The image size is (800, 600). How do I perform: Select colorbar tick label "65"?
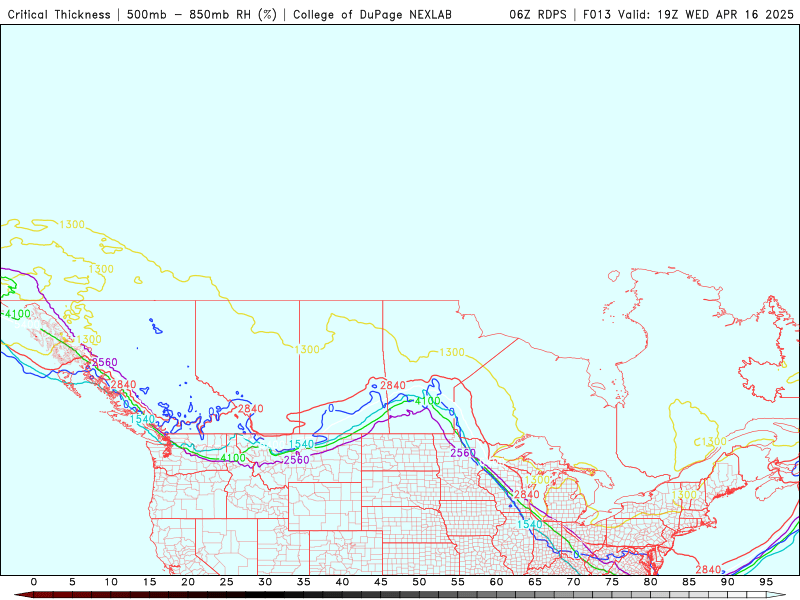point(535,582)
